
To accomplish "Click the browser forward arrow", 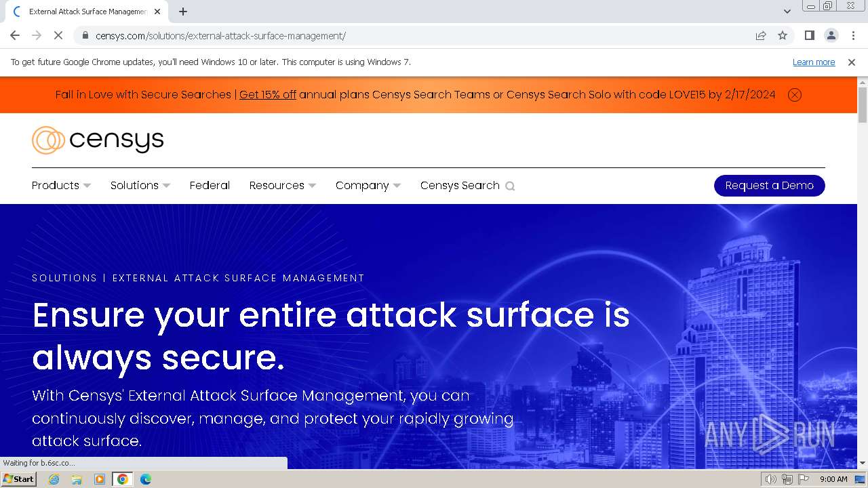I will coord(37,35).
